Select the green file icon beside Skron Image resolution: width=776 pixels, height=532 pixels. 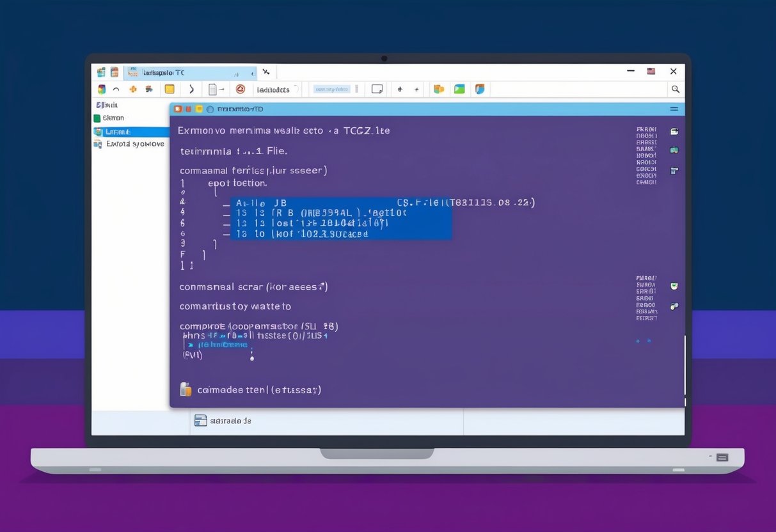pyautogui.click(x=97, y=118)
